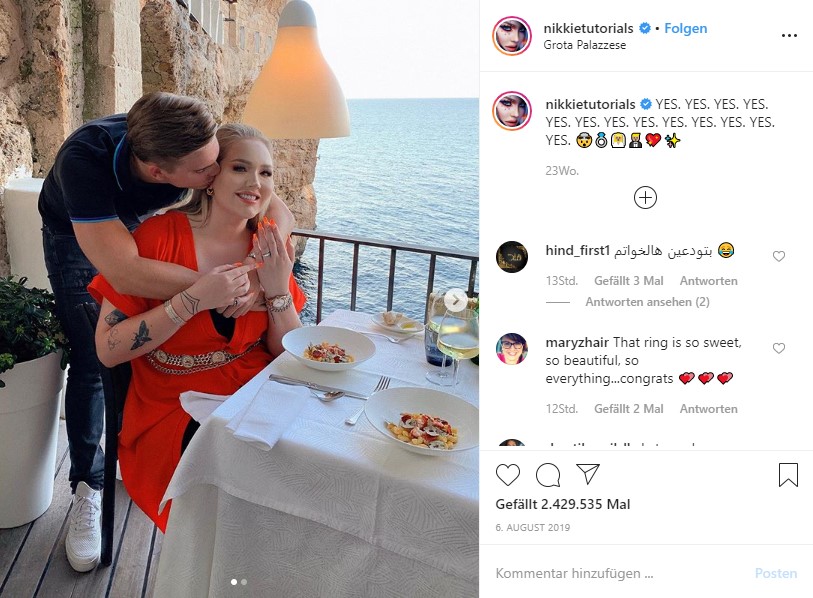This screenshot has width=813, height=598.
Task: View the likes count 2.429.535
Action: 563,505
